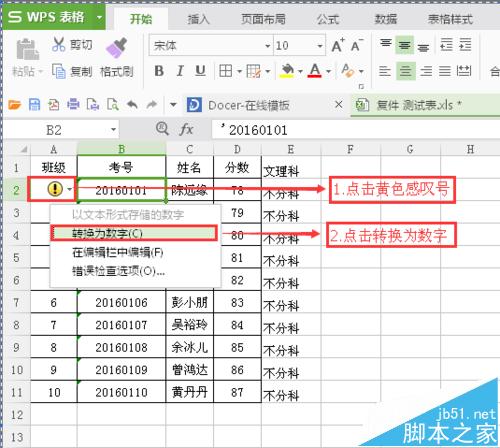
Task: Click the export to PDF icon
Action: coord(54,105)
